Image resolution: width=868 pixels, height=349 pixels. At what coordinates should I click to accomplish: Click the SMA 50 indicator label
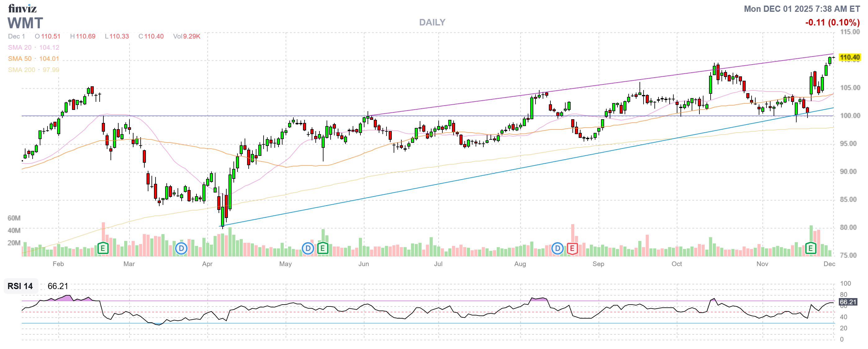(20, 59)
